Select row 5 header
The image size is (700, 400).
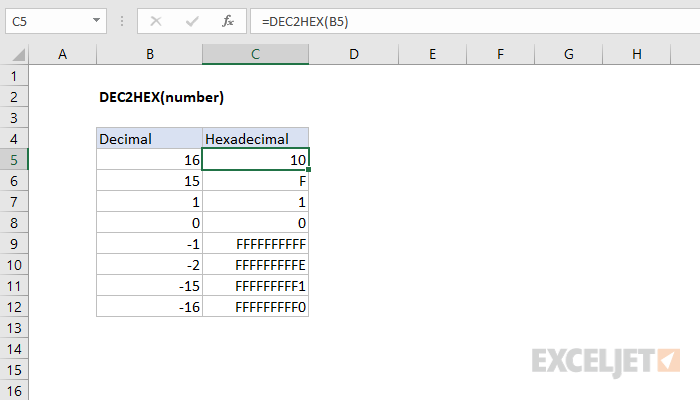coord(14,160)
